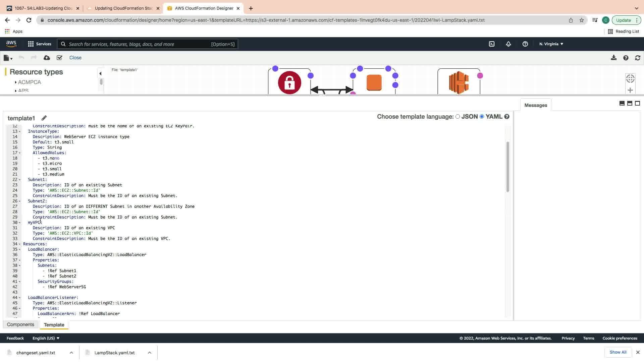Screen dimensions: 644x362
Task: Open the File menu dropdown
Action: (x=8, y=58)
